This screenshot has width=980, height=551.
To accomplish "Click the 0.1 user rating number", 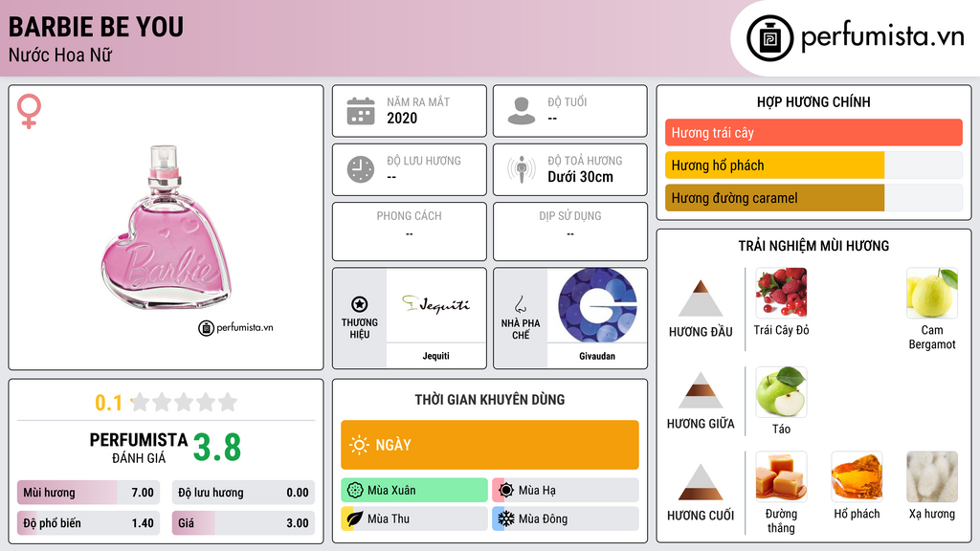I will coord(109,403).
